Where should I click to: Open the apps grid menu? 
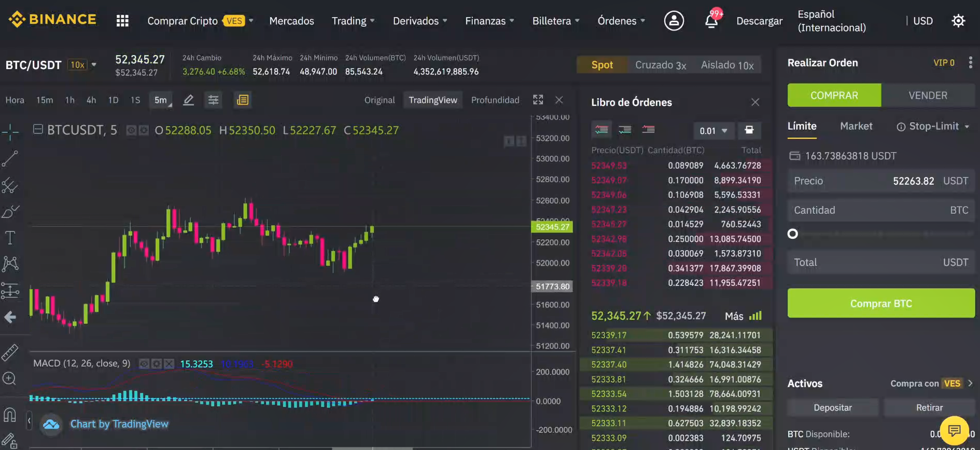(122, 21)
